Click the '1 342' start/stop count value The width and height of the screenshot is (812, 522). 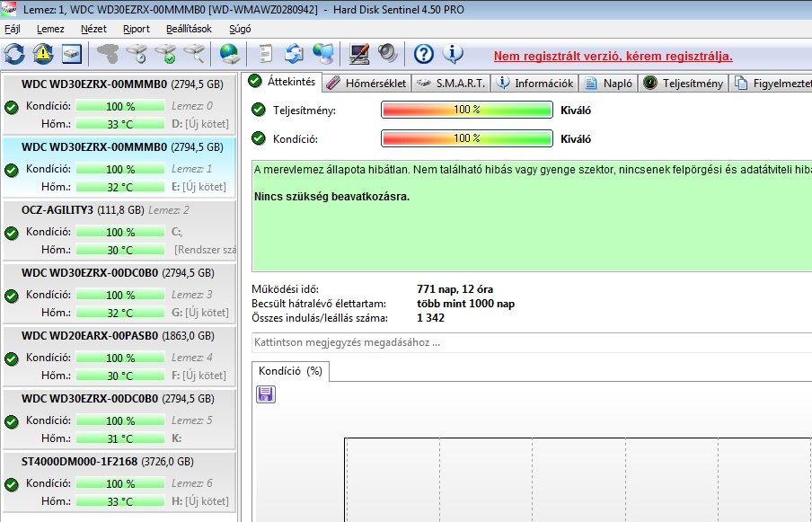tap(430, 317)
